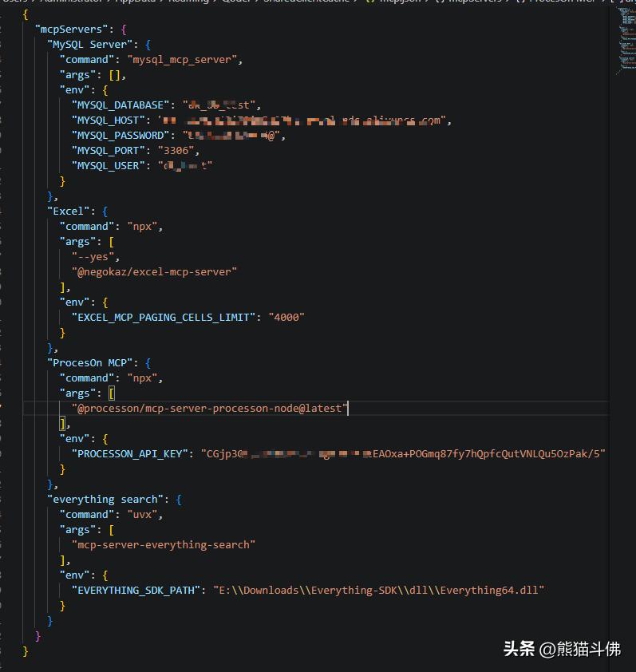Screen dimensions: 636x672
Task: Click the "3306" port value
Action: pyautogui.click(x=175, y=150)
